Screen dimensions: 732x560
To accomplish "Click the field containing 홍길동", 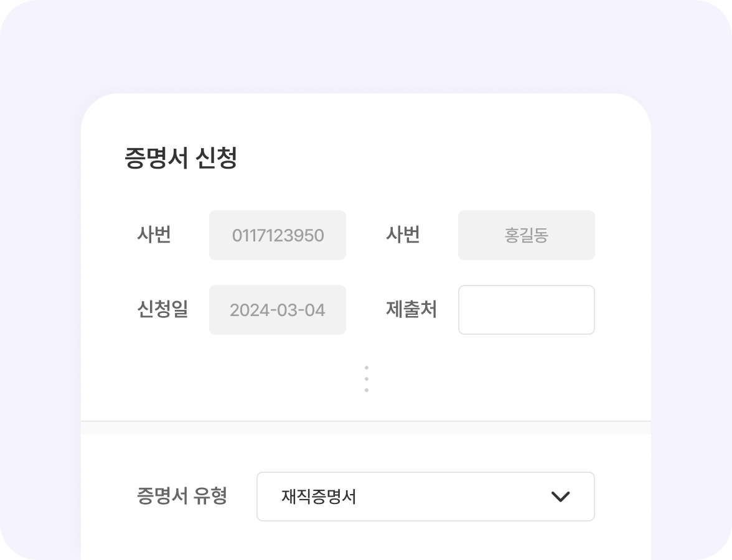I will click(526, 235).
